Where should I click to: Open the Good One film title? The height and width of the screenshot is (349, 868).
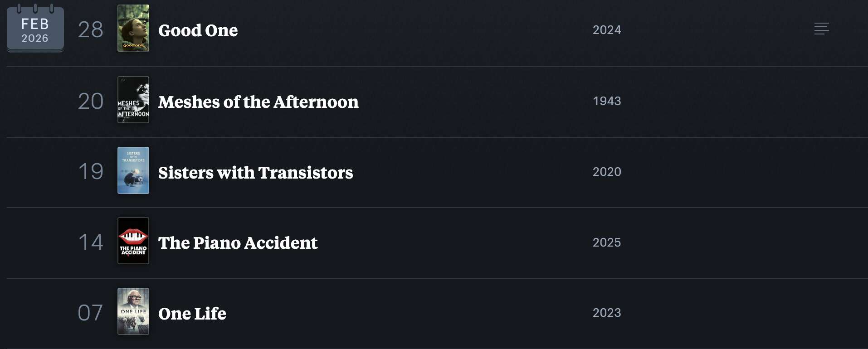coord(198,30)
